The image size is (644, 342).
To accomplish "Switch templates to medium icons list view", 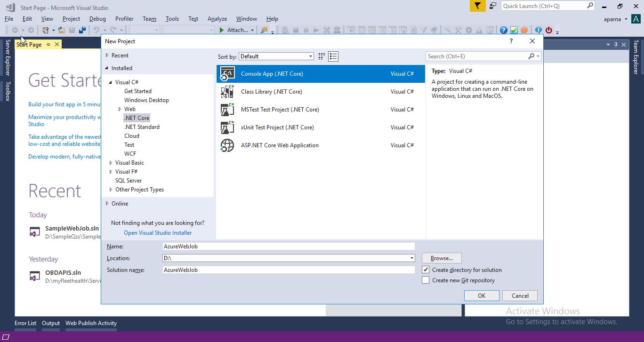I will [x=333, y=56].
